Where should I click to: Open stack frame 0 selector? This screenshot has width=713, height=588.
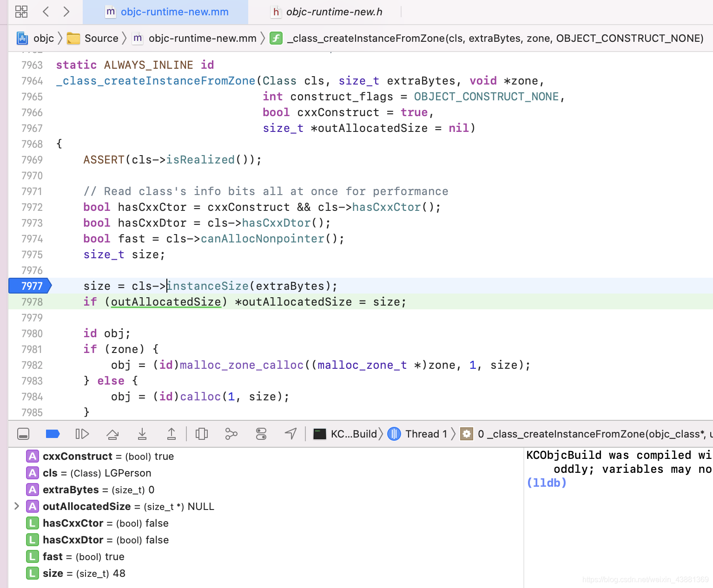coord(587,434)
